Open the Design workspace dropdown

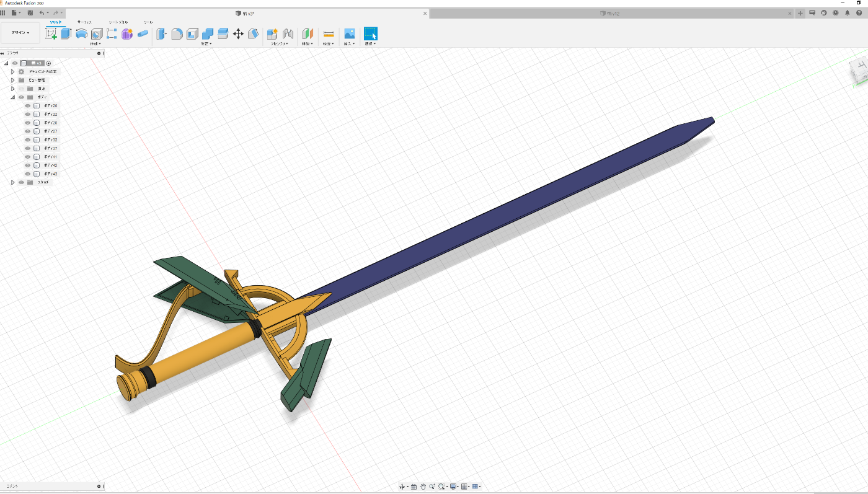(x=20, y=33)
